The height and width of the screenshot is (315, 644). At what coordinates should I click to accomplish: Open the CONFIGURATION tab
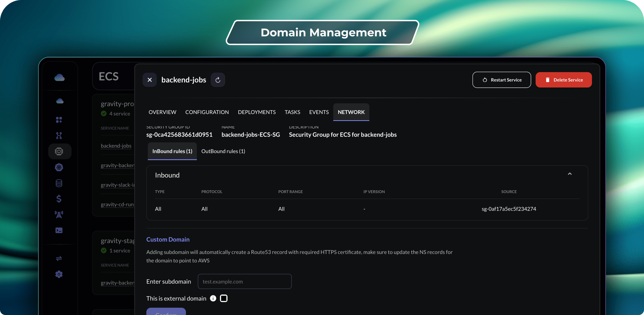[207, 112]
